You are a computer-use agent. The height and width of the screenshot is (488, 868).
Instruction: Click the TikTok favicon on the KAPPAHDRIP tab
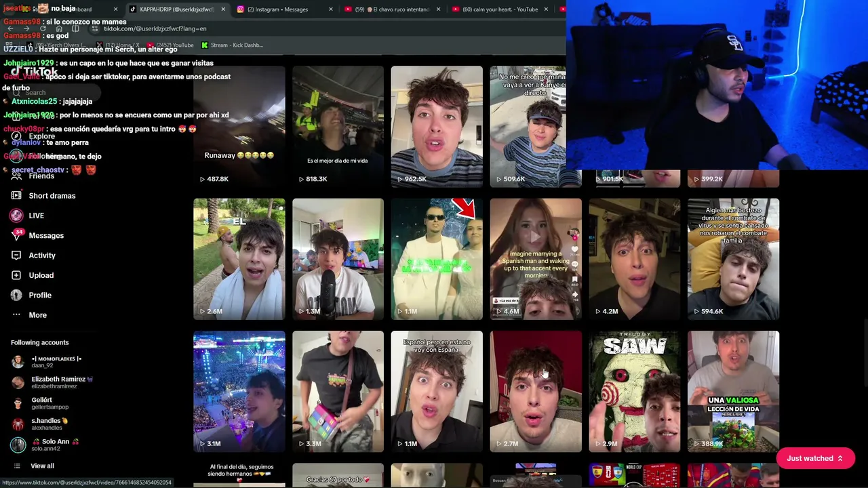click(133, 9)
